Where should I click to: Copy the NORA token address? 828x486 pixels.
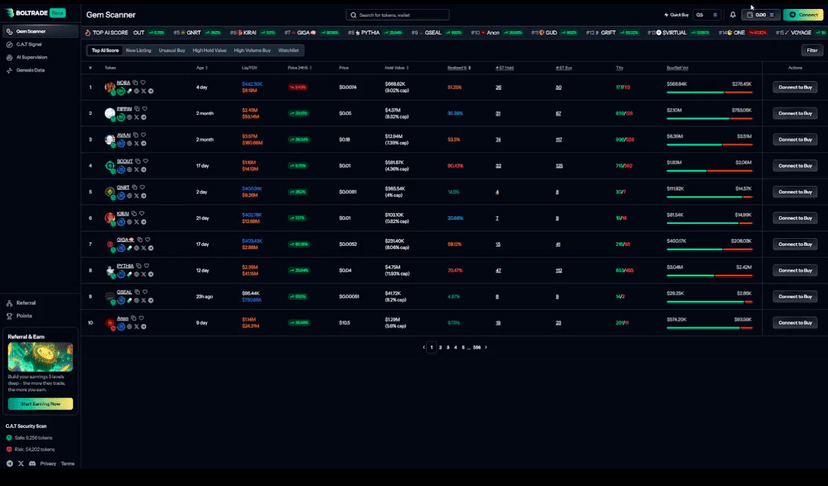pyautogui.click(x=135, y=83)
